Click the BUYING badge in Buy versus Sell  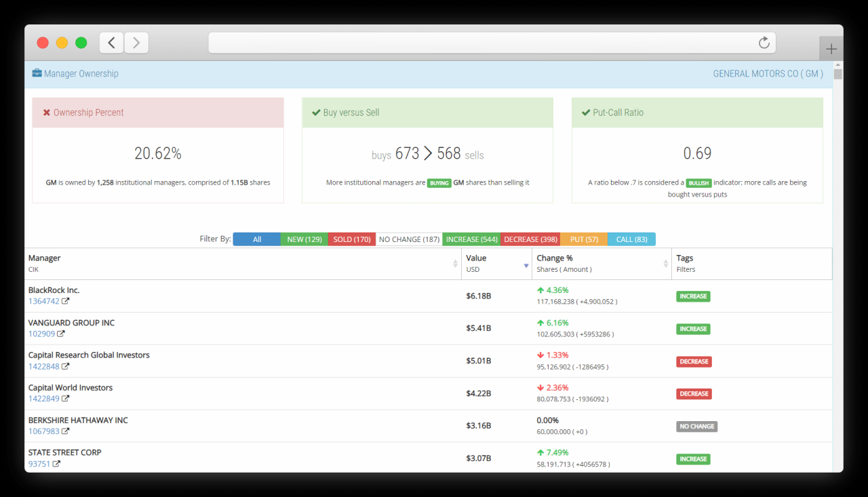point(439,183)
